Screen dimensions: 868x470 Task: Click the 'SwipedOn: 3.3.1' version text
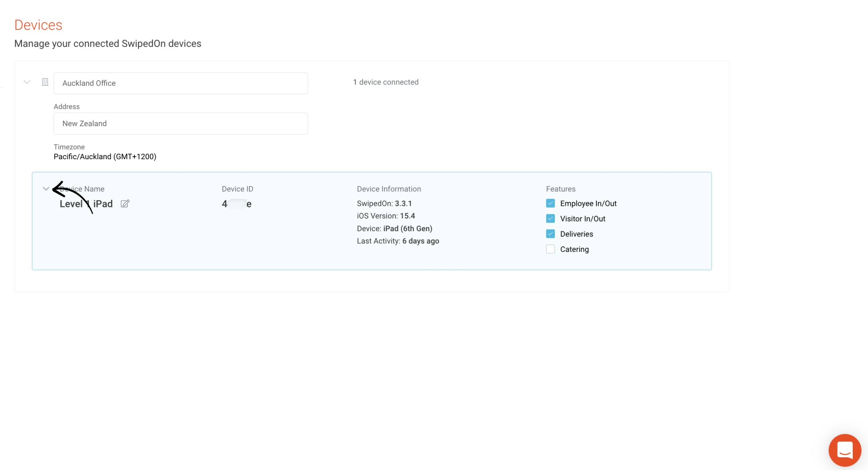(x=384, y=203)
